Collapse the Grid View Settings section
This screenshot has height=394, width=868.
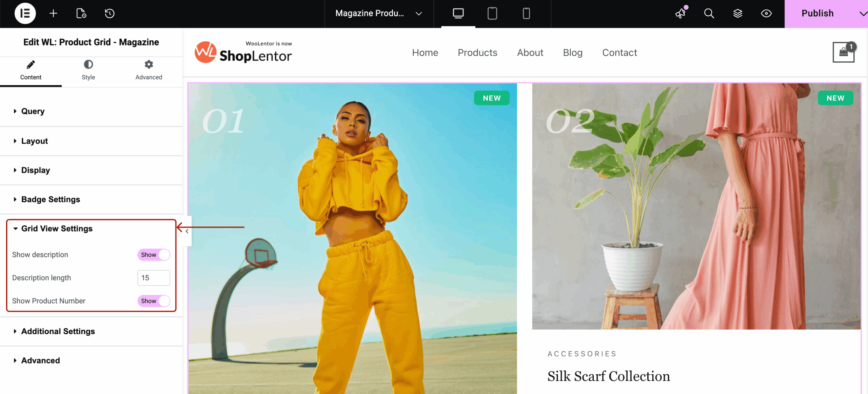coord(57,229)
